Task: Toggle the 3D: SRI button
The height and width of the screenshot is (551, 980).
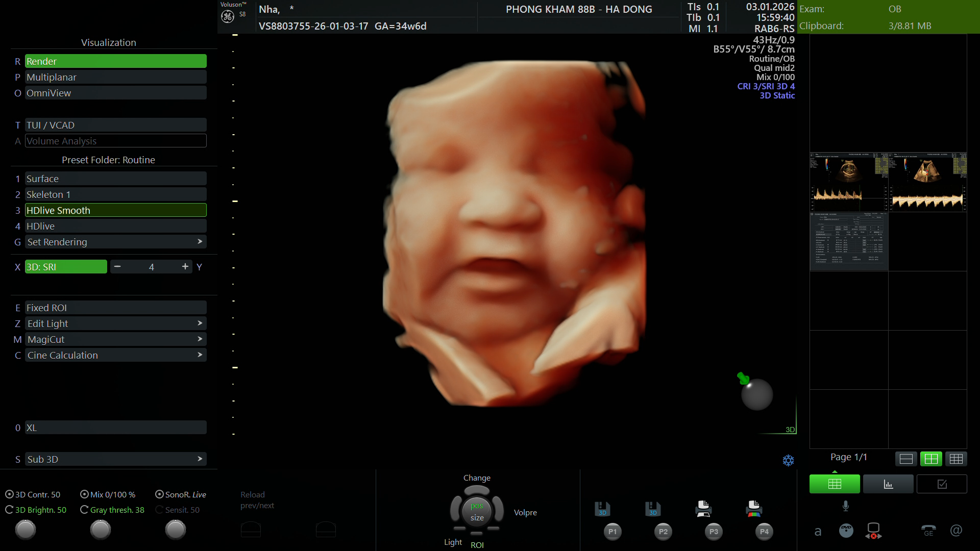Action: 66,267
